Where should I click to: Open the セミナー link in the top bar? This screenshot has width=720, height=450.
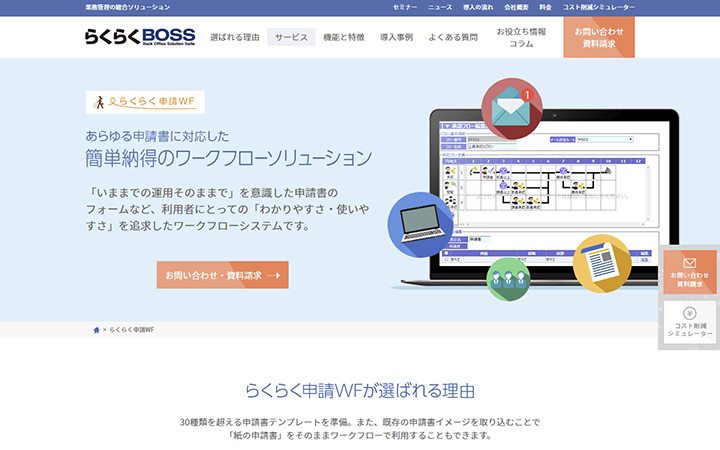(x=405, y=7)
